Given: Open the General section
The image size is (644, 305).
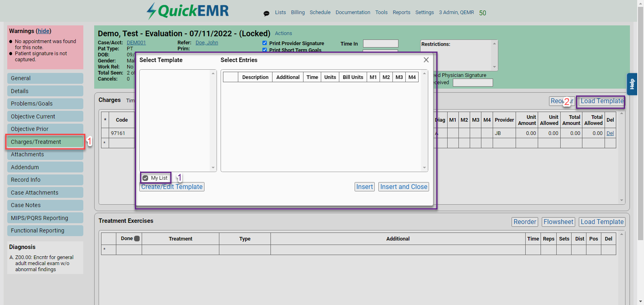Looking at the screenshot, I should tap(45, 78).
